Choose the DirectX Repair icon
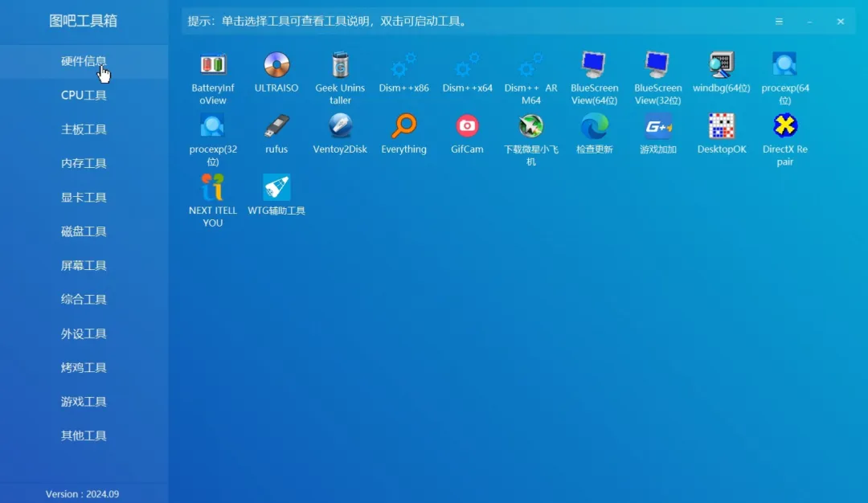 pyautogui.click(x=785, y=126)
